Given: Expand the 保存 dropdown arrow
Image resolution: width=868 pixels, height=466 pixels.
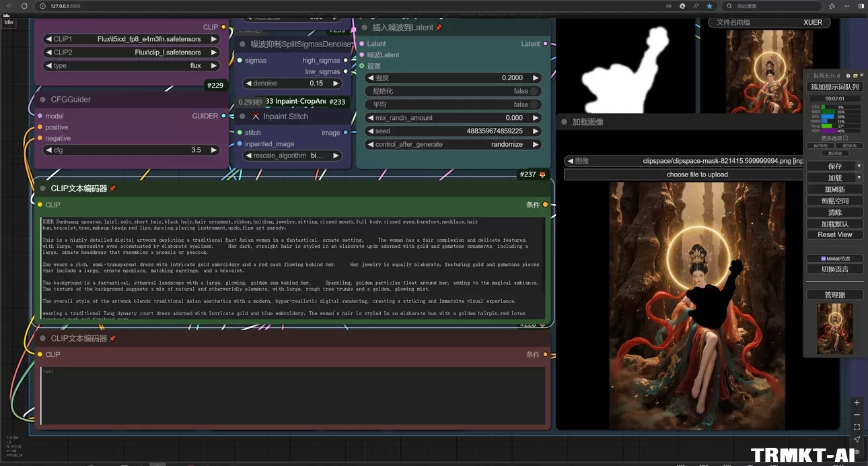Looking at the screenshot, I should (859, 166).
